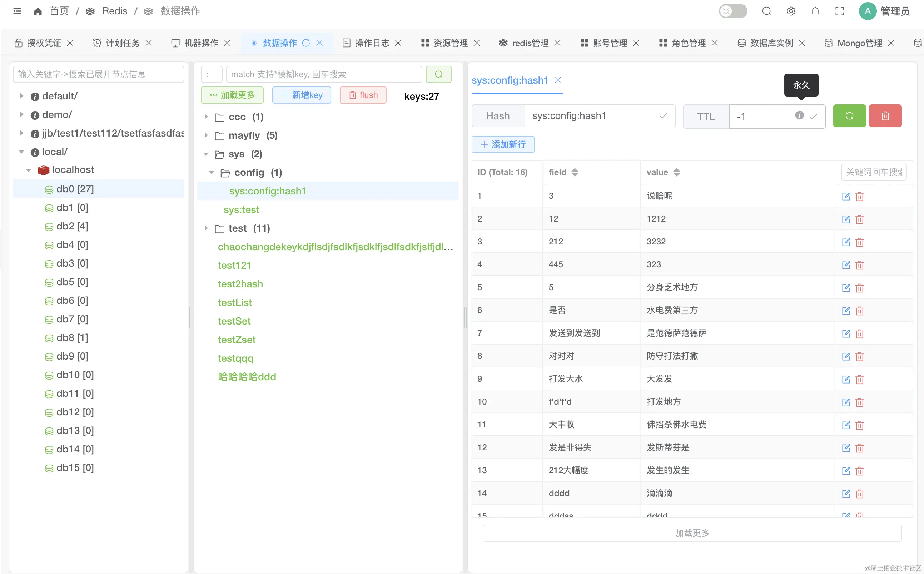Click the 添加新行 button
The image size is (924, 574).
pos(503,144)
